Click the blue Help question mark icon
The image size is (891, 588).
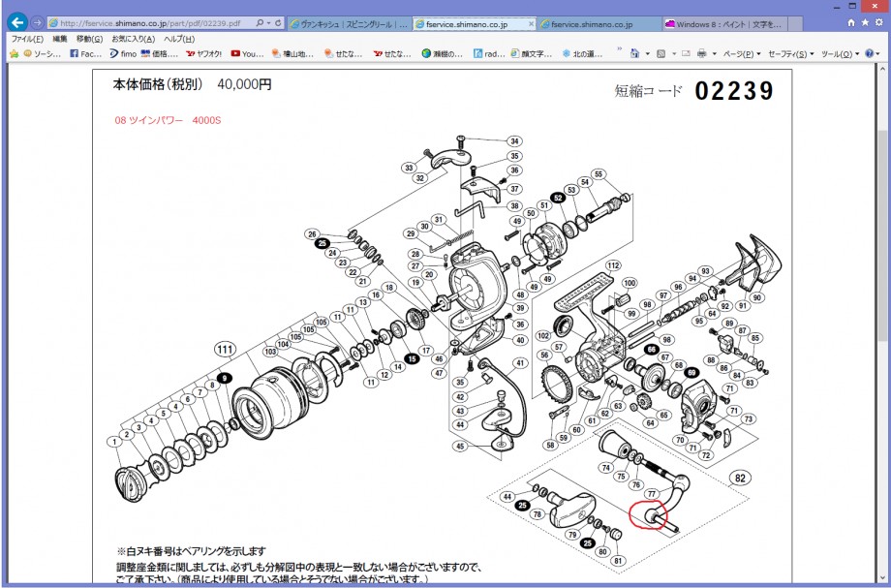[869, 53]
